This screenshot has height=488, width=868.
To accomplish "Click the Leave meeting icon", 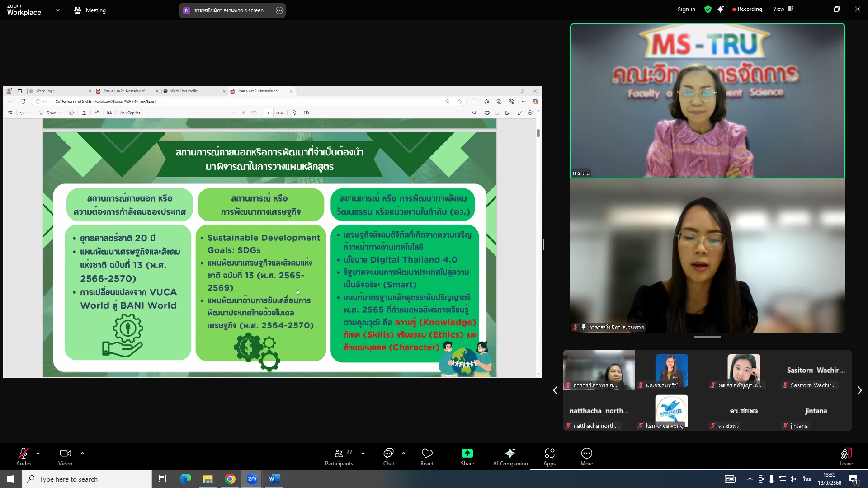I will 846,453.
